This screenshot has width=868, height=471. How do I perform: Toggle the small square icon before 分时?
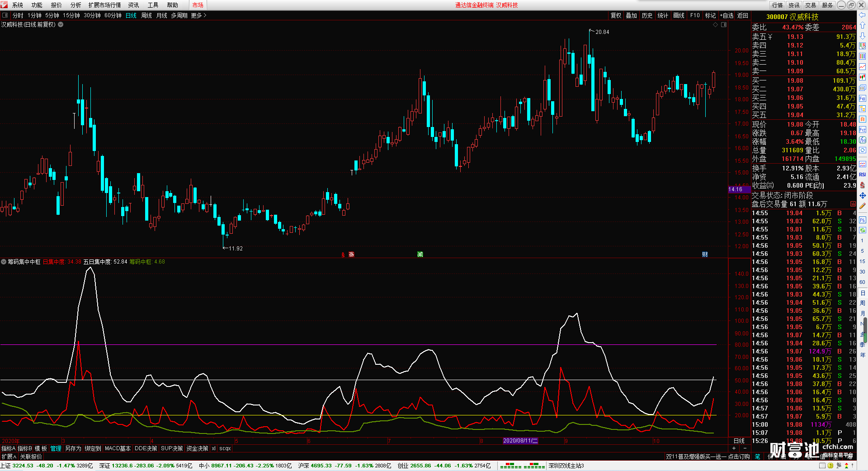point(5,15)
